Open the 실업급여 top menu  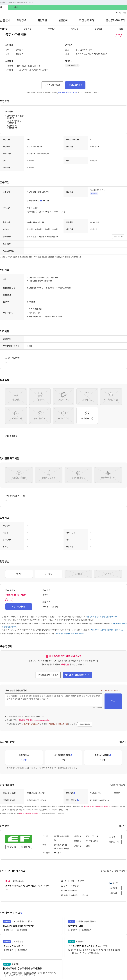click(63, 20)
